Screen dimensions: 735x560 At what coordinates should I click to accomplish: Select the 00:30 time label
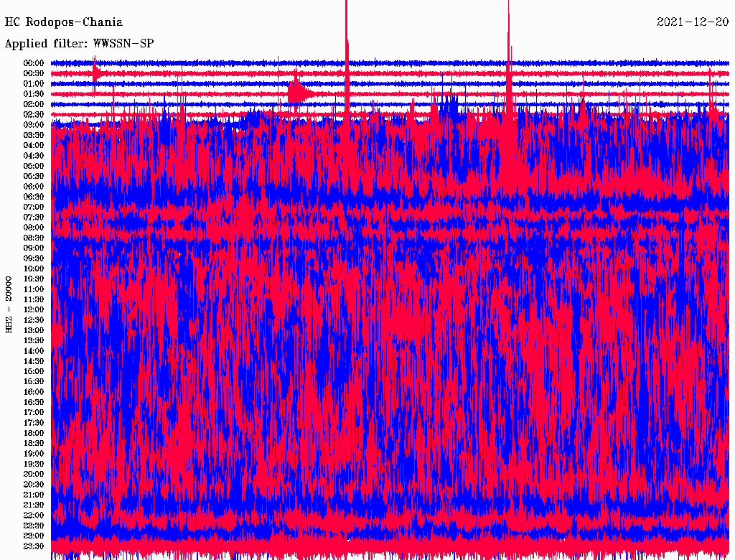pos(34,73)
